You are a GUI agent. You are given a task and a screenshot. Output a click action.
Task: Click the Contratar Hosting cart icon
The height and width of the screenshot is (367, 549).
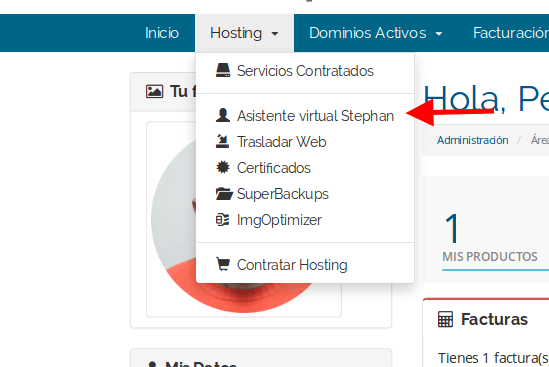[223, 264]
